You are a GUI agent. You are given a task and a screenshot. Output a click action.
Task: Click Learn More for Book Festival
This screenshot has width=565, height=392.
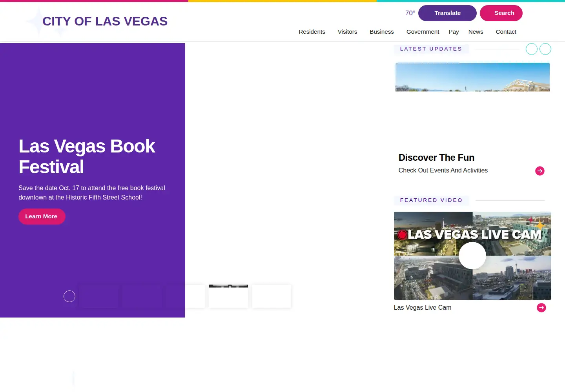pyautogui.click(x=42, y=216)
